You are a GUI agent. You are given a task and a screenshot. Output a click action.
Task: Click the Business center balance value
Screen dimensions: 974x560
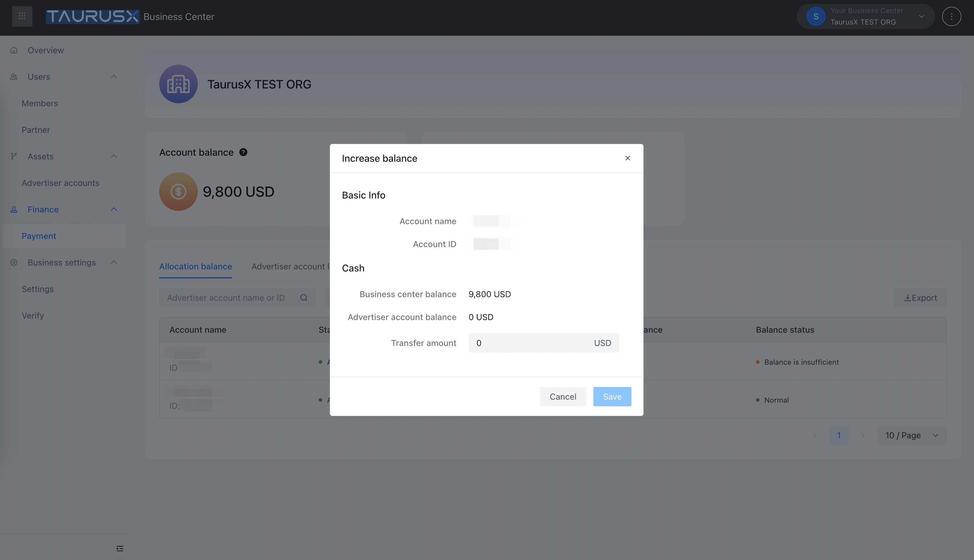[x=490, y=294]
